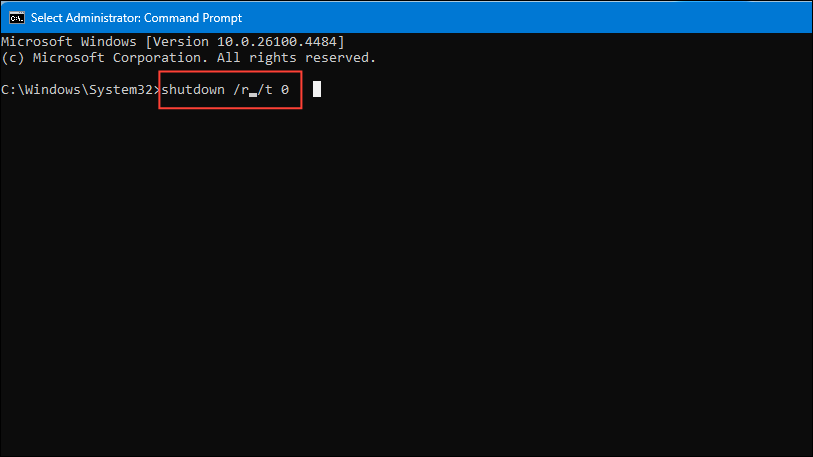The image size is (813, 457).
Task: Click the "(c)" copyright symbol text
Action: point(12,58)
